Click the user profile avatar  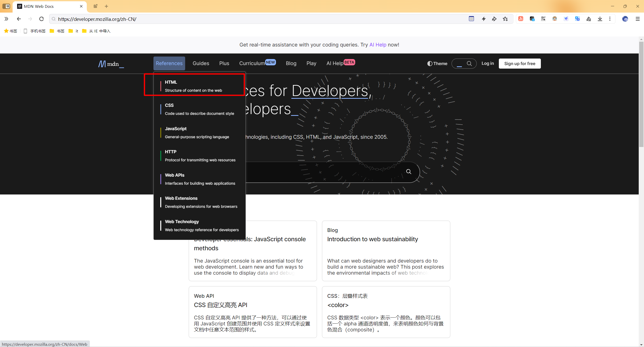point(625,19)
